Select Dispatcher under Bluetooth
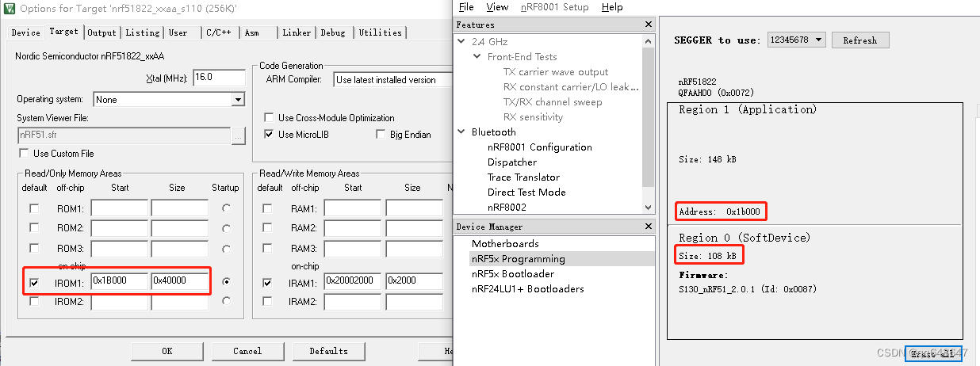 [511, 162]
